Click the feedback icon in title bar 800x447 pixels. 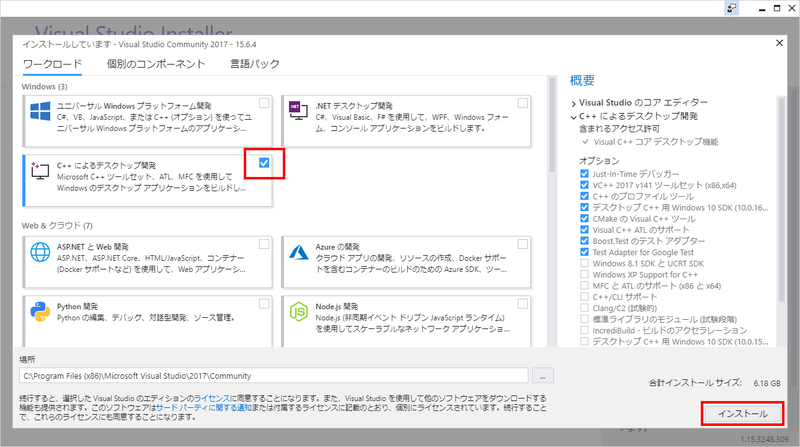coord(732,8)
